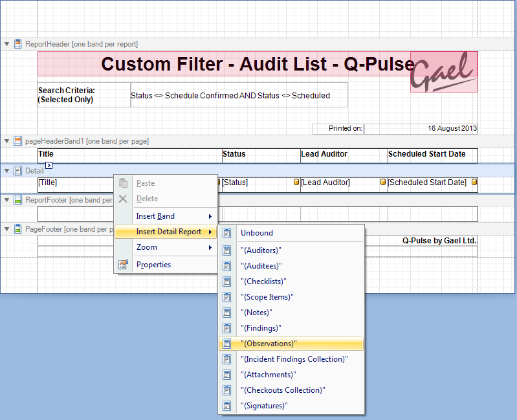Screen dimensions: 517x420
Task: Click the icon beside "(Checkouts Collection)"
Action: (x=227, y=390)
